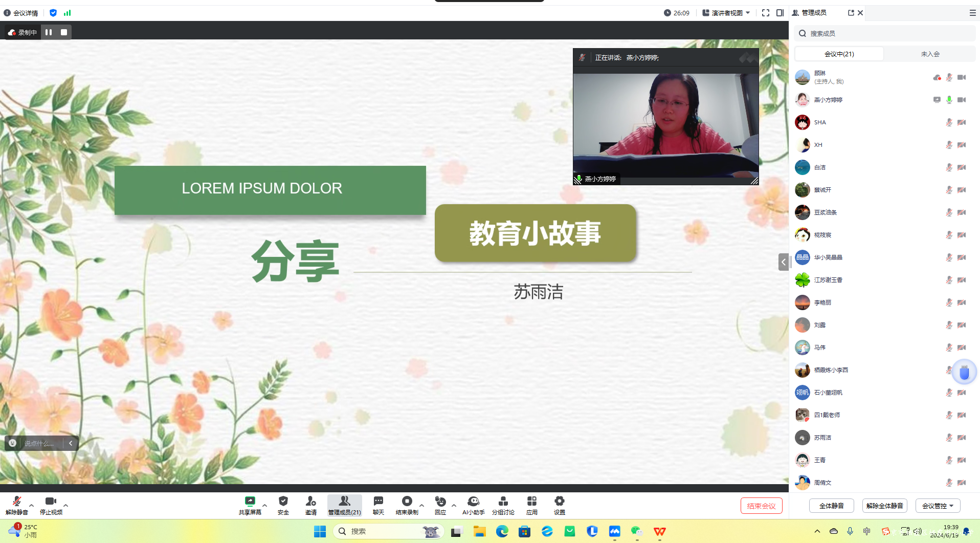Toggle 停止视频 camera button
The height and width of the screenshot is (543, 980).
pyautogui.click(x=51, y=505)
